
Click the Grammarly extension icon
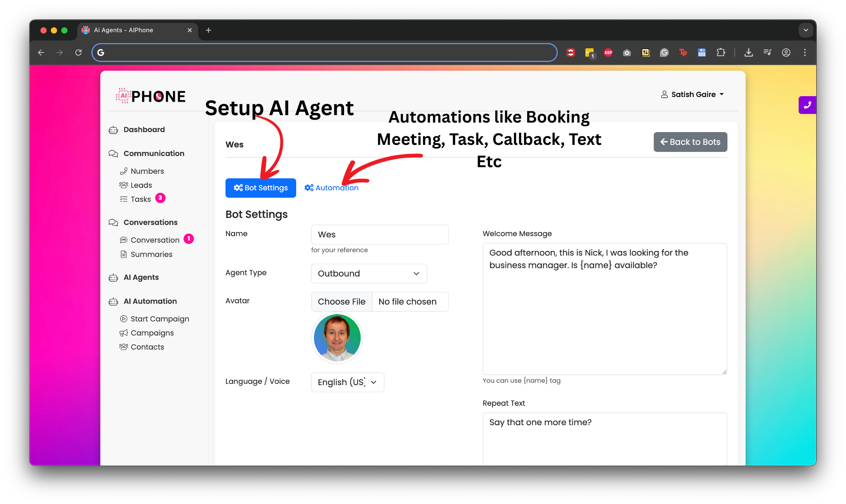pos(664,52)
